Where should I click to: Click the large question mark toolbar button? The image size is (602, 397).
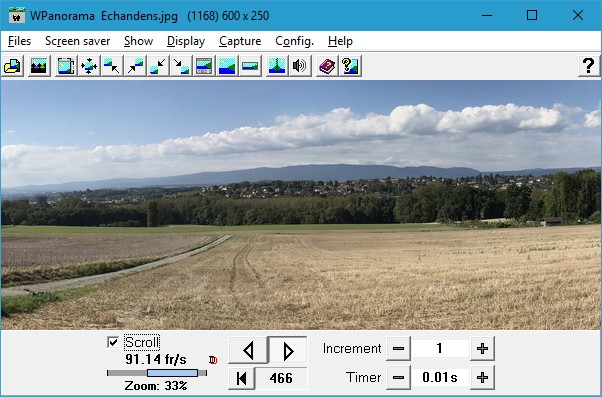pos(589,66)
